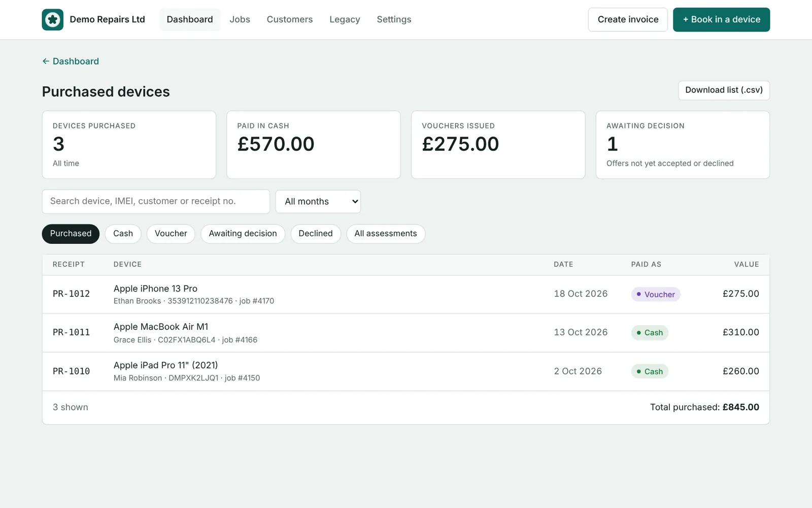Image resolution: width=812 pixels, height=508 pixels.
Task: Filter the list by Cash
Action: click(123, 234)
